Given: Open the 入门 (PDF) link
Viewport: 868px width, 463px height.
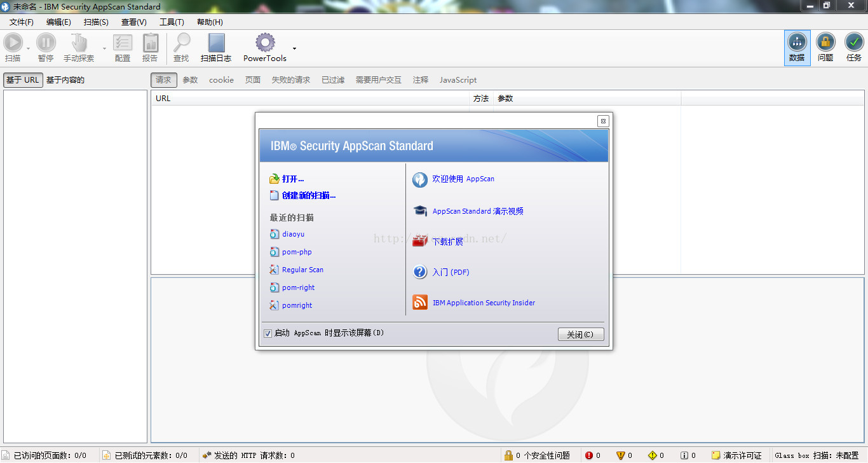Looking at the screenshot, I should click(x=451, y=272).
